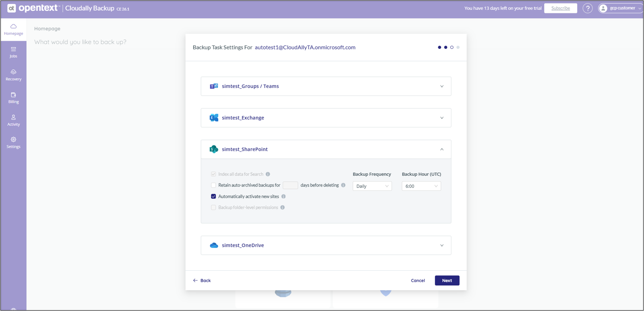Viewport: 644px width, 311px height.
Task: Click the Subscribe button
Action: click(560, 8)
